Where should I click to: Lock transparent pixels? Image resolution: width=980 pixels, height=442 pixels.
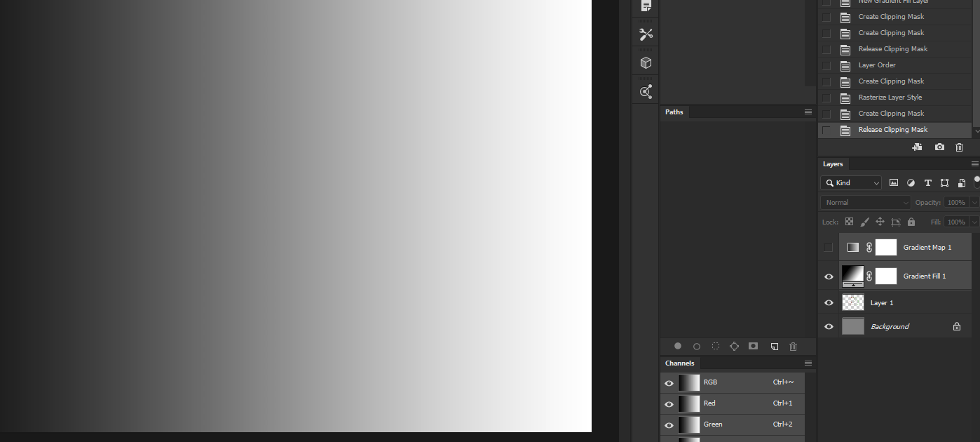849,222
